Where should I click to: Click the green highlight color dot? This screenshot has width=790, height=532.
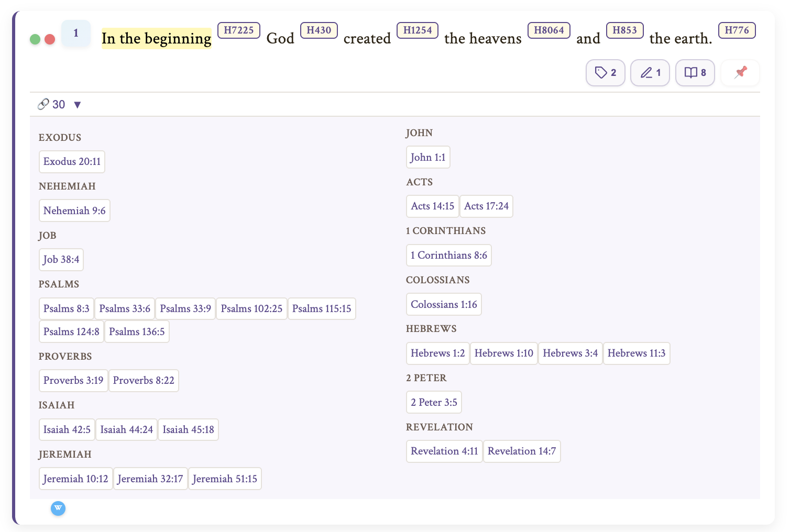(34, 39)
